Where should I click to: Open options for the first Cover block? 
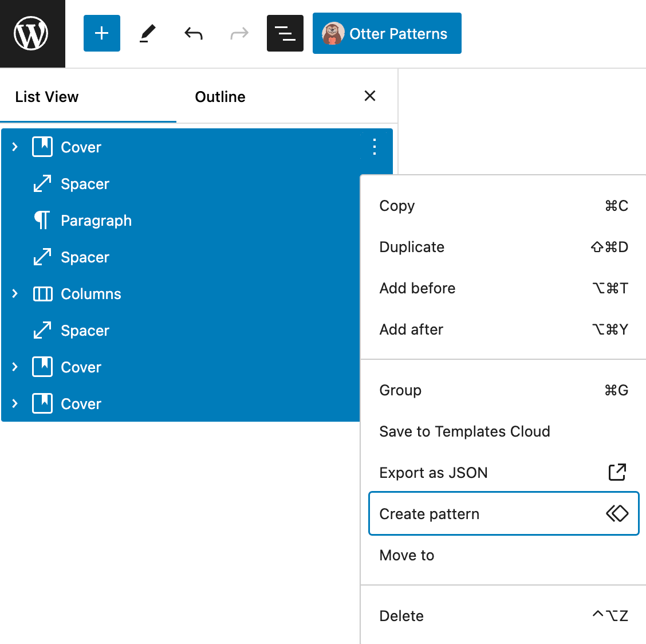pyautogui.click(x=375, y=147)
